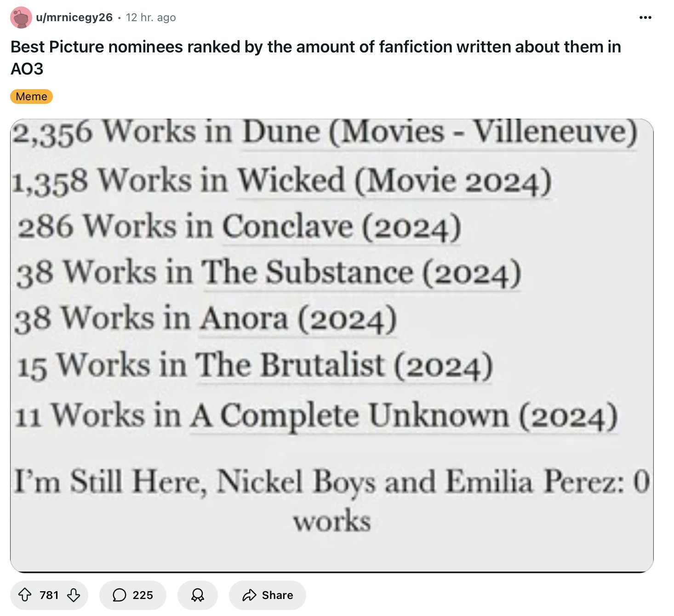Downvote the Best Picture nominees post

pos(74,595)
